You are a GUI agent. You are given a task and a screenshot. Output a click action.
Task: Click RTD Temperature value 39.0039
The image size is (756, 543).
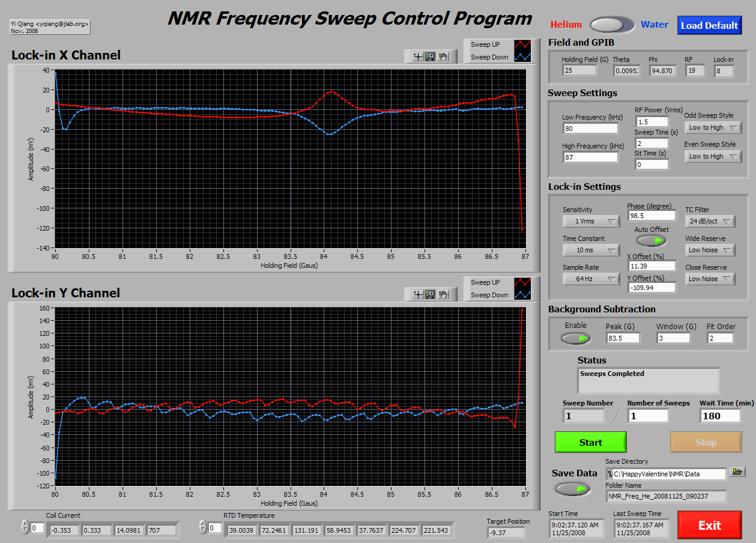[x=241, y=530]
